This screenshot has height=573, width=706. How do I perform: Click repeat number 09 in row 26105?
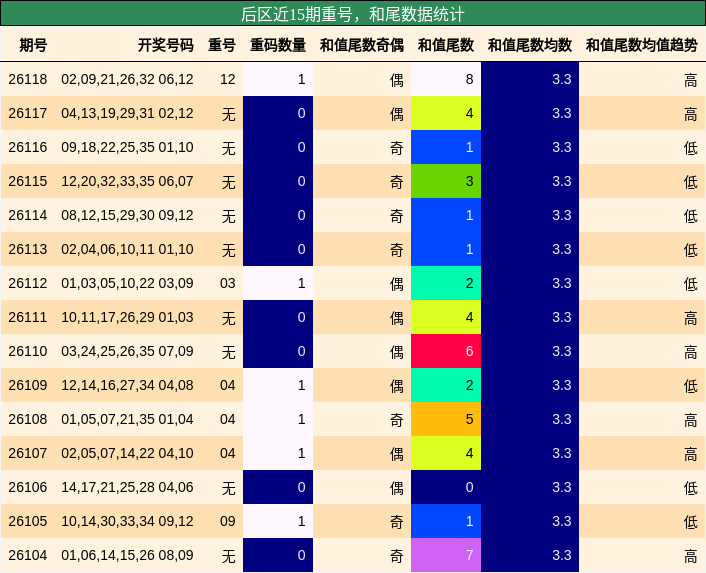click(228, 521)
